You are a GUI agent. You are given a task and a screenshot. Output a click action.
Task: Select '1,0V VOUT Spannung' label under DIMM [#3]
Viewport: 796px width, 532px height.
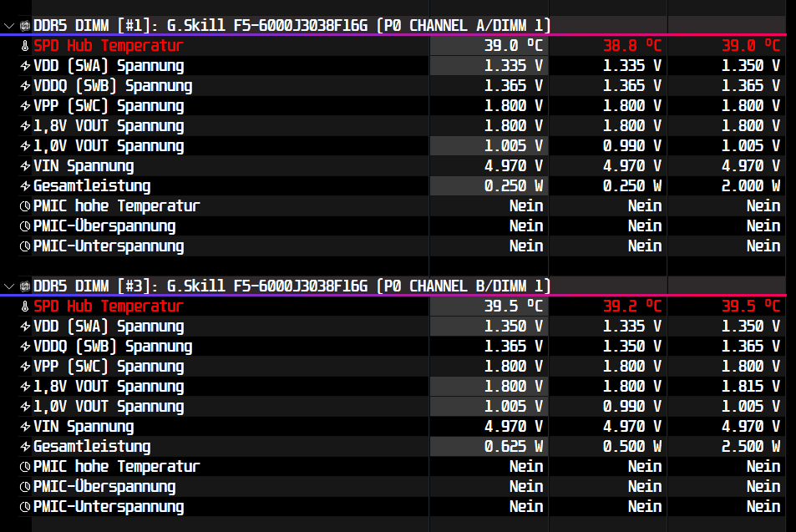click(x=109, y=407)
